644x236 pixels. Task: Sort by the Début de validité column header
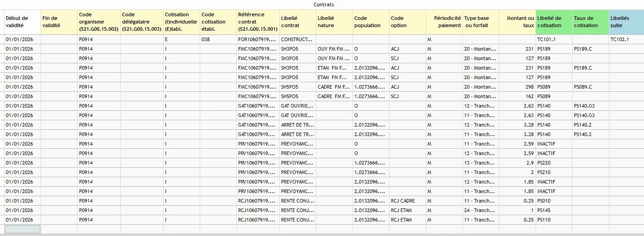(x=23, y=22)
